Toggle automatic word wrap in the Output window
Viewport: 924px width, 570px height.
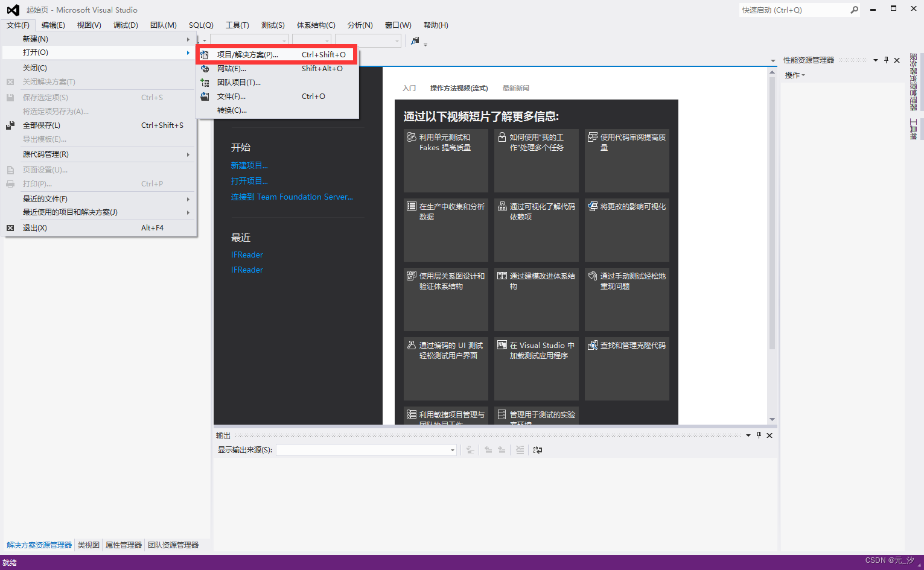click(x=538, y=449)
